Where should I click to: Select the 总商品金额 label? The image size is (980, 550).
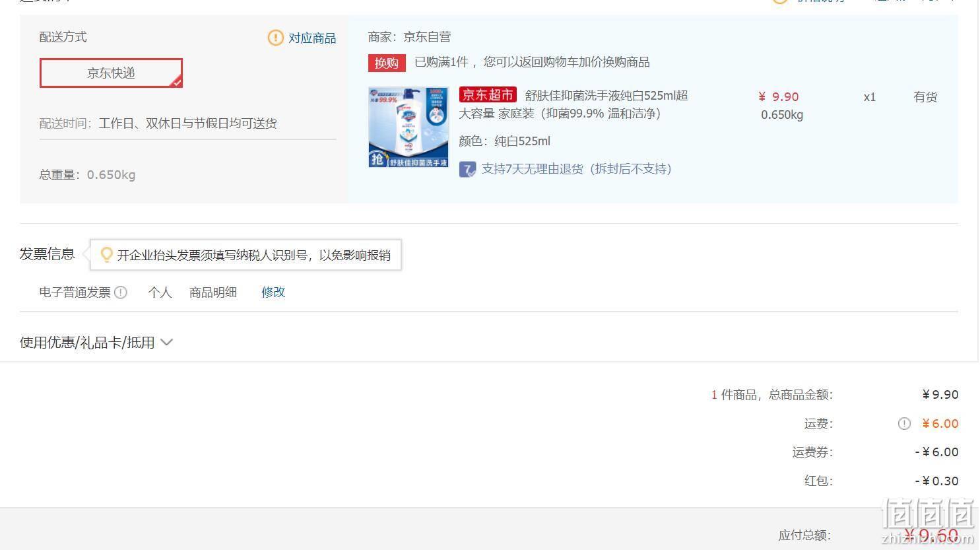(800, 395)
